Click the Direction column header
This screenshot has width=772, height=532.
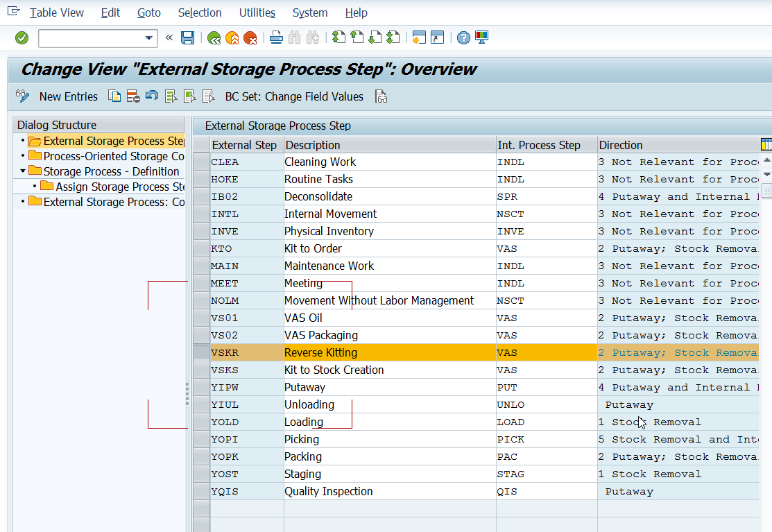pos(678,145)
